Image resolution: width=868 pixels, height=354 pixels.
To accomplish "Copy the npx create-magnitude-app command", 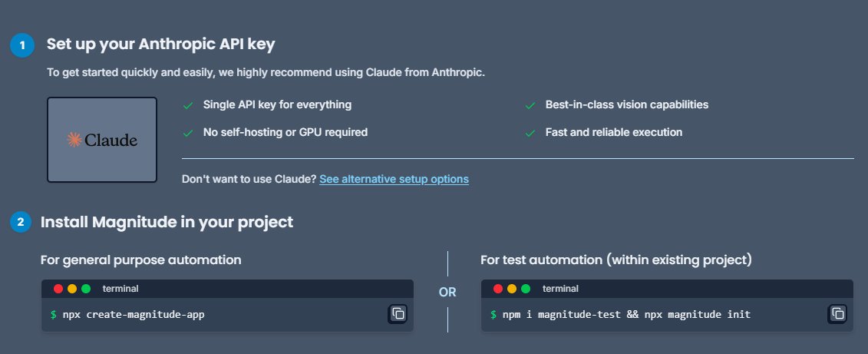I will [398, 313].
